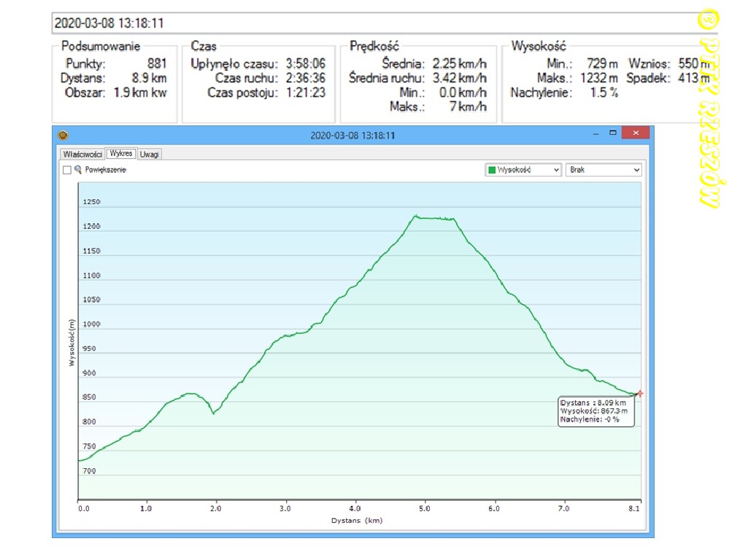Screen dimensions: 729x560
Task: Maximize the chart window
Action: (613, 133)
